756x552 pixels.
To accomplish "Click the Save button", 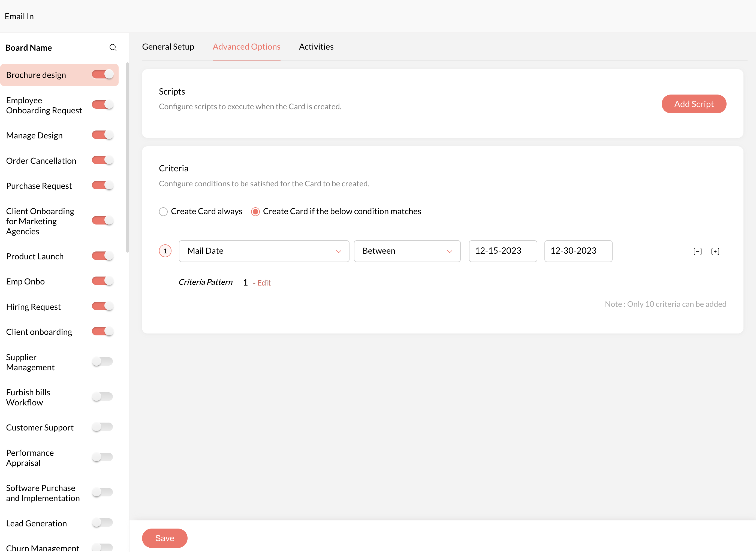I will [x=164, y=538].
